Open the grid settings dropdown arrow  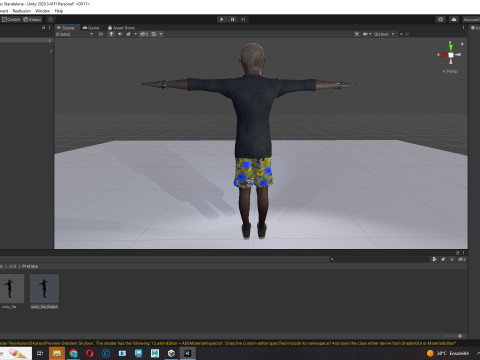pyautogui.click(x=161, y=34)
